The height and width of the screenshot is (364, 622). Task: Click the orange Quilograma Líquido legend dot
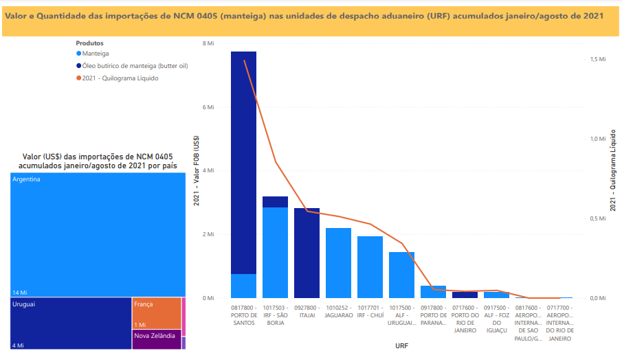pos(78,78)
